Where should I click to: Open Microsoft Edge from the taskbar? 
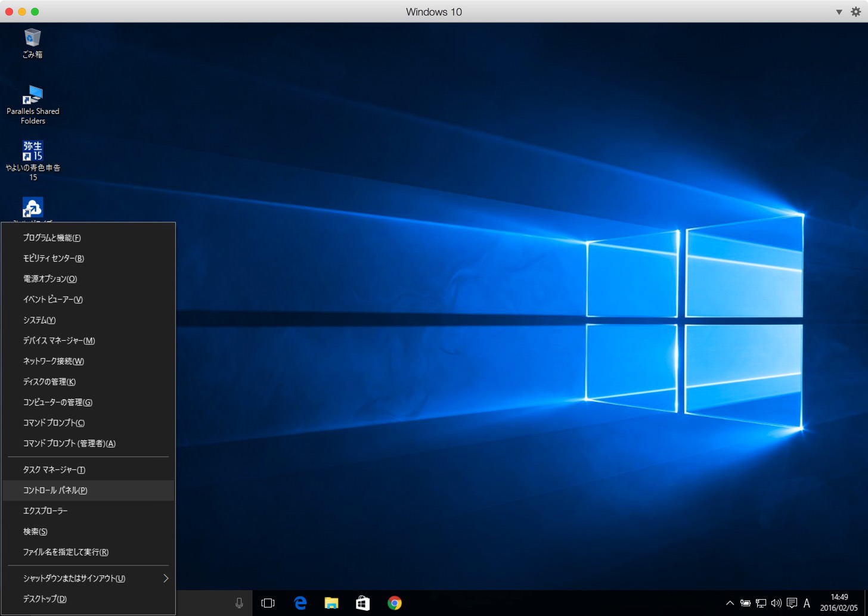300,603
